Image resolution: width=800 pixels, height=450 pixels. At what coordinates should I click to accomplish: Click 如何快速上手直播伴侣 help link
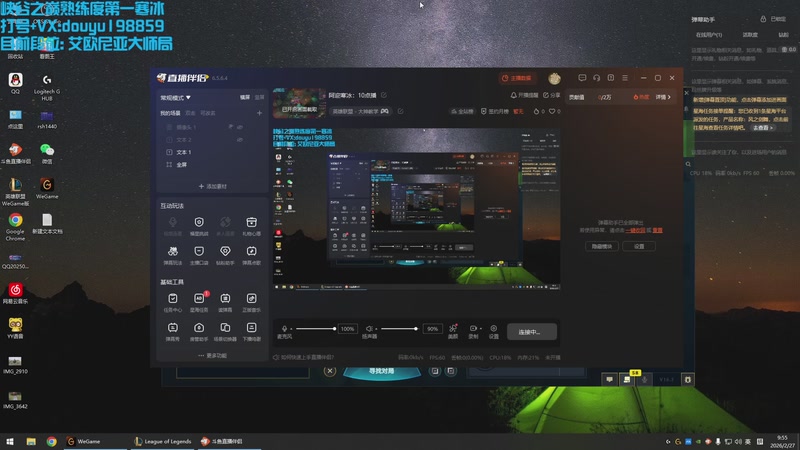pos(304,357)
